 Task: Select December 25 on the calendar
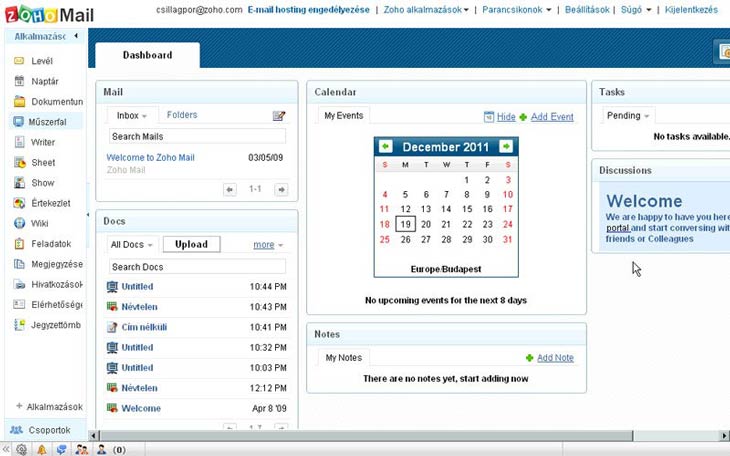point(385,240)
